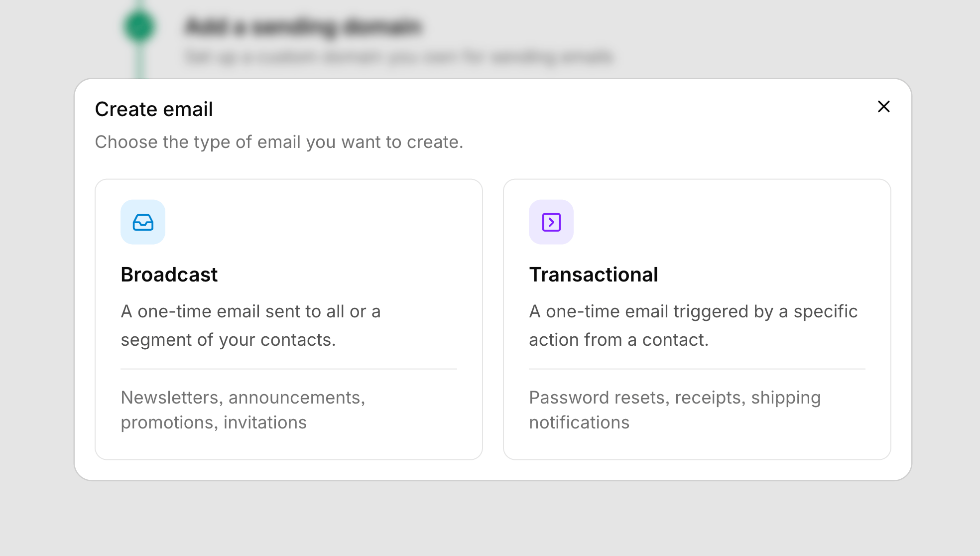
Task: Click the blurred sending domain description
Action: pos(399,56)
